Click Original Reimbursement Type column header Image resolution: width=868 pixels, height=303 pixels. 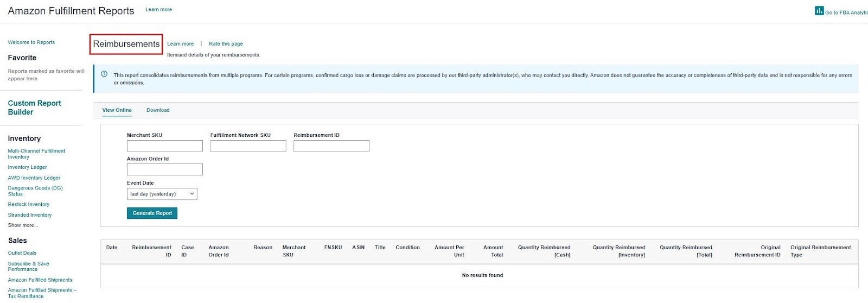(821, 251)
